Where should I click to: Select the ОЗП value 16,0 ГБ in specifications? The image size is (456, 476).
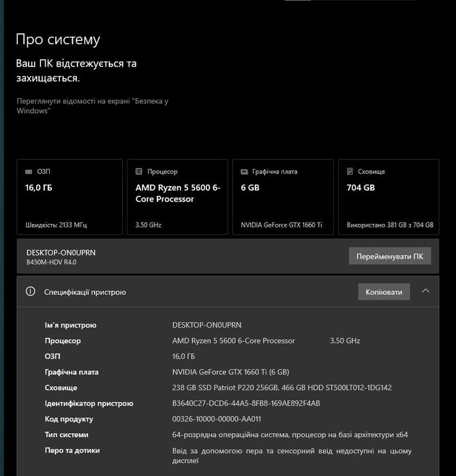183,356
